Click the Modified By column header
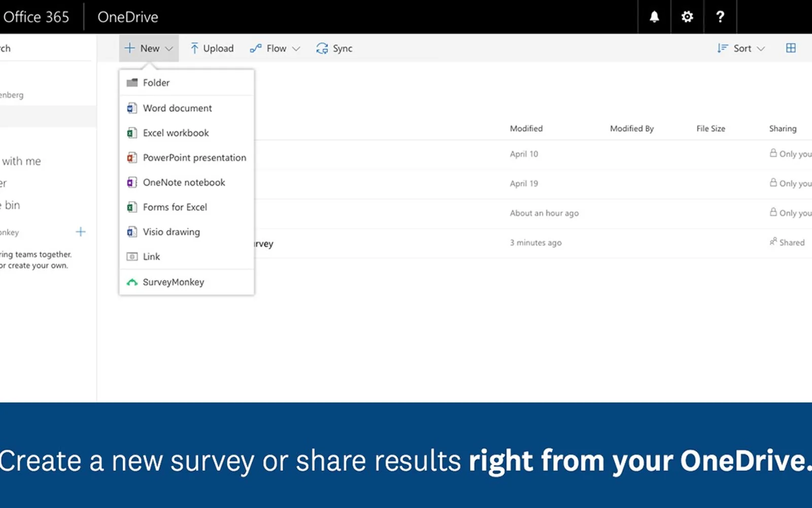The width and height of the screenshot is (812, 508). [x=632, y=129]
